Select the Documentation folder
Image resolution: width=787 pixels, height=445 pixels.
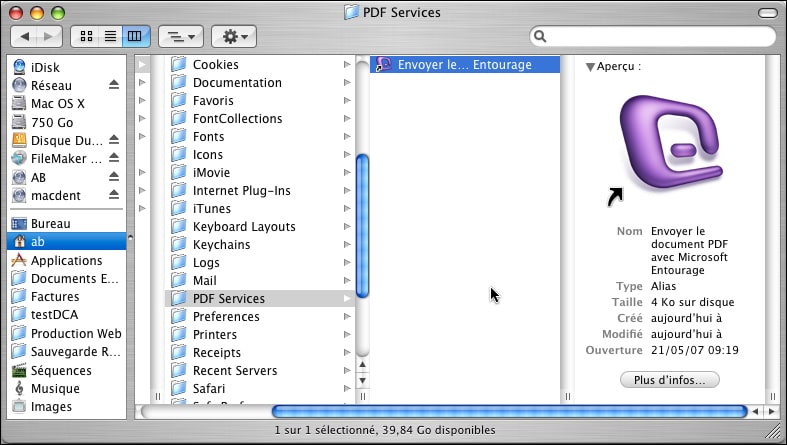coord(259,82)
